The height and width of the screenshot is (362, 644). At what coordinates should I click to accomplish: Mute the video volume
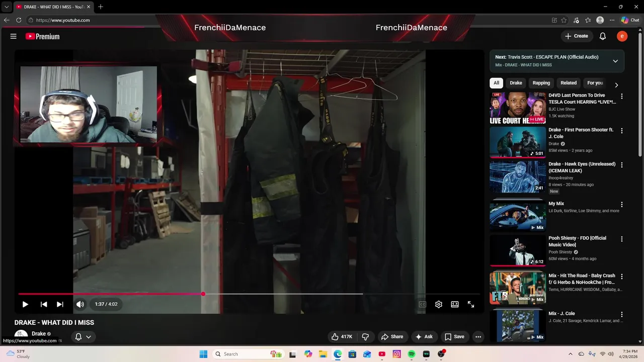pos(80,304)
